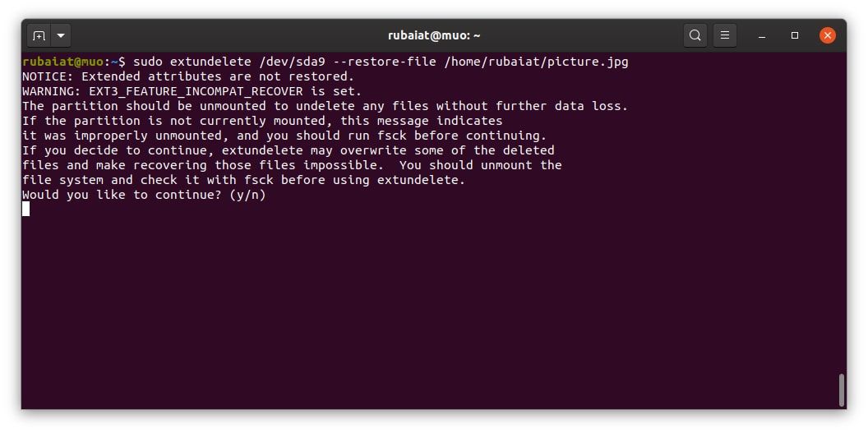Open the hamburger main menu

coord(725,36)
